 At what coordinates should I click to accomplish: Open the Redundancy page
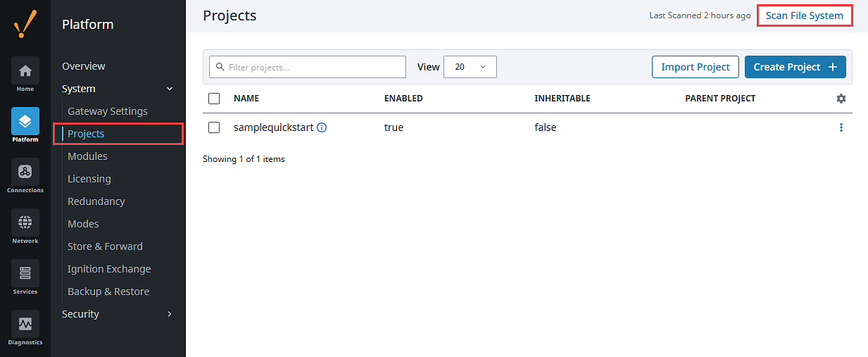point(96,201)
